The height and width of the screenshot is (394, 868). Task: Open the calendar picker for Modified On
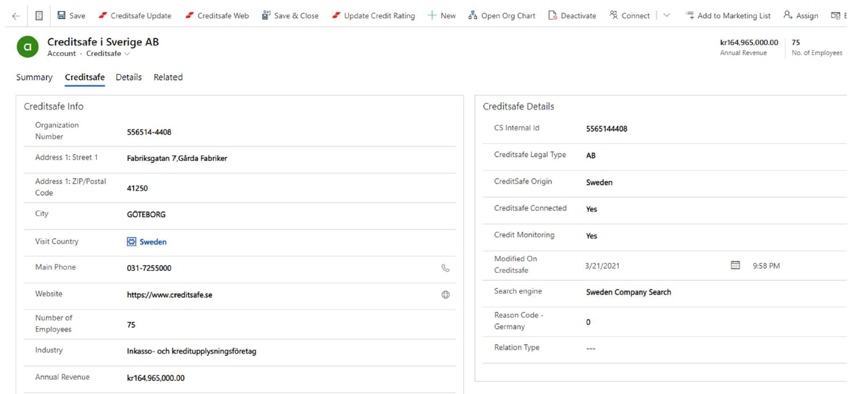point(735,266)
